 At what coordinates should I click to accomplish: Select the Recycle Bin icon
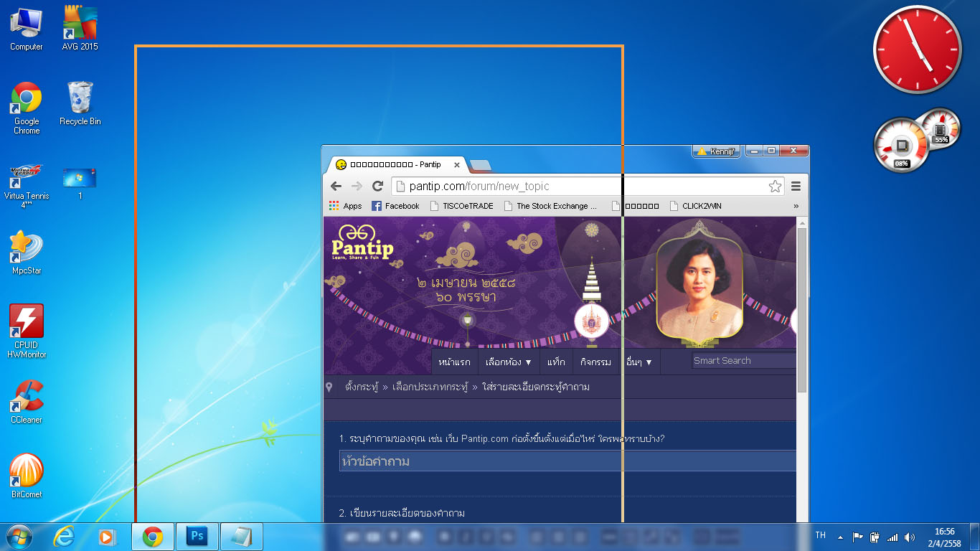coord(80,103)
